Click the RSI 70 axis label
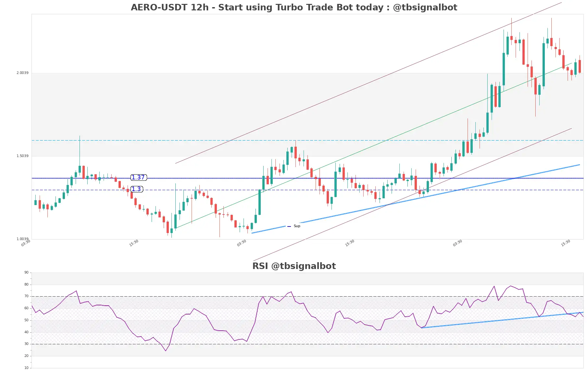Screen dimensions: 588x392 [26, 296]
